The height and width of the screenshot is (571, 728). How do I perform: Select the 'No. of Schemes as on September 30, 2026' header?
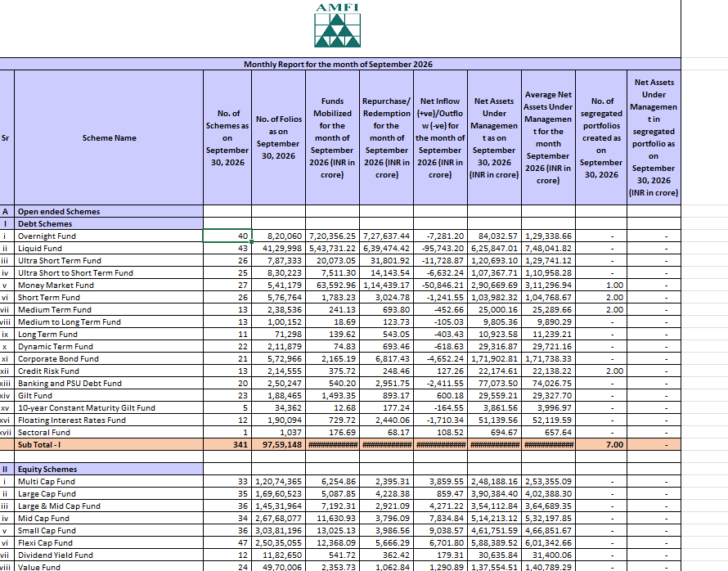tap(227, 138)
